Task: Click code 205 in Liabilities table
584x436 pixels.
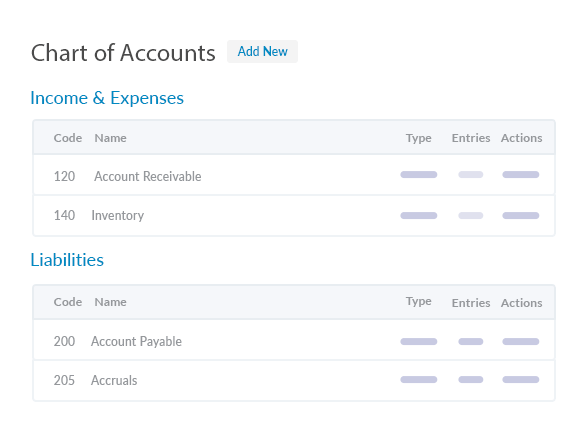Action: (64, 380)
